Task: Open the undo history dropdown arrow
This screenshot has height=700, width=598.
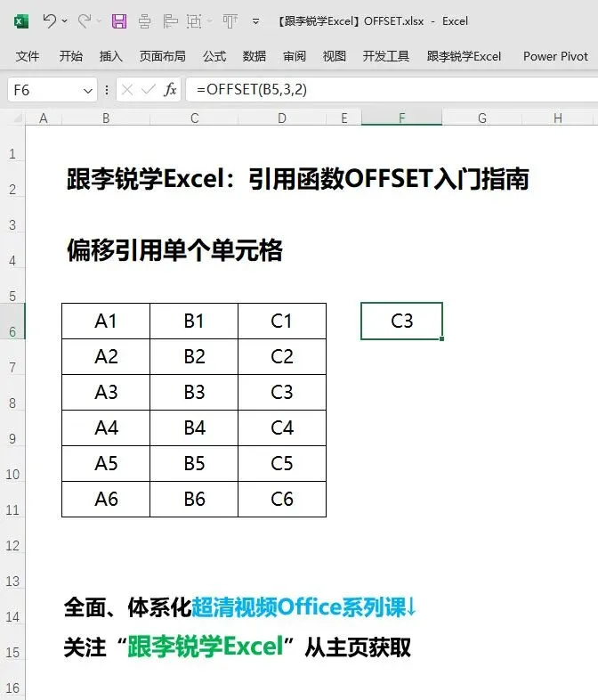Action: click(x=65, y=21)
